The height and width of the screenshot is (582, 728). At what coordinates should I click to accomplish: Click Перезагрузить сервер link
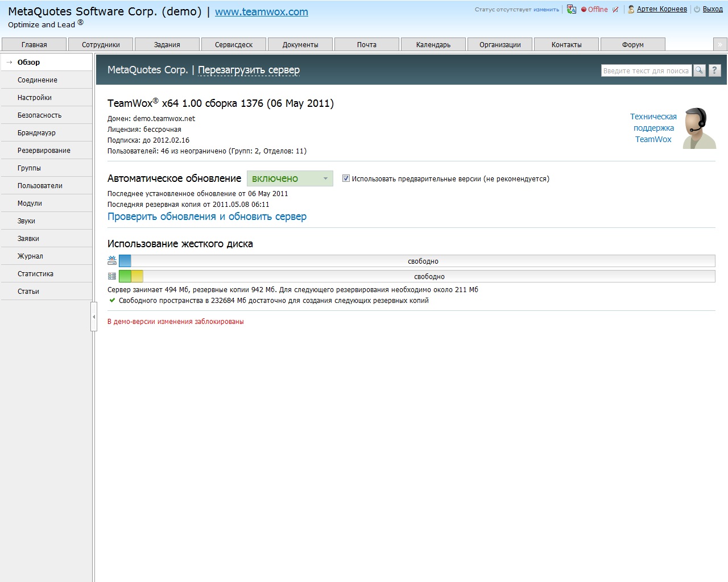tap(249, 70)
